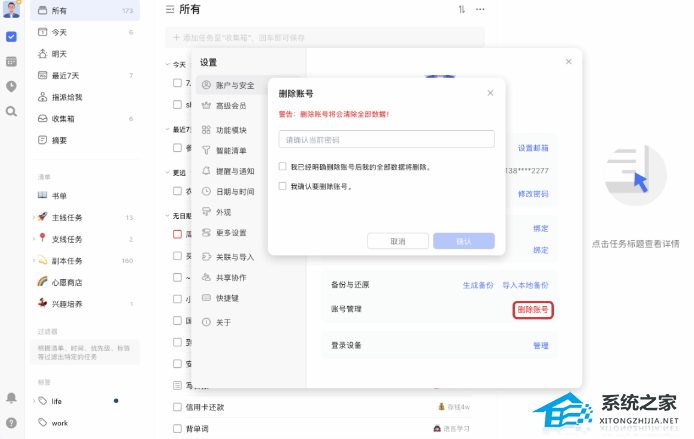Click the 删除账号 link
This screenshot has height=439, width=694.
point(533,310)
